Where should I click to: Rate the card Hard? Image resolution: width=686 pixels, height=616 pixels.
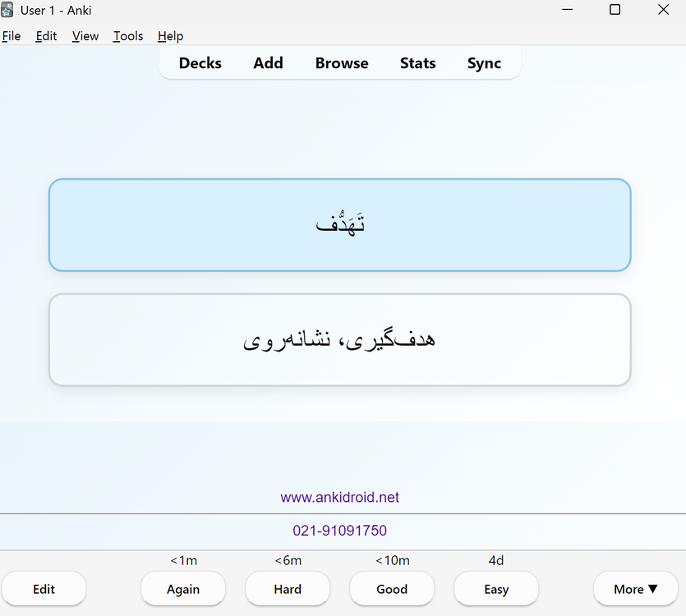(x=288, y=589)
